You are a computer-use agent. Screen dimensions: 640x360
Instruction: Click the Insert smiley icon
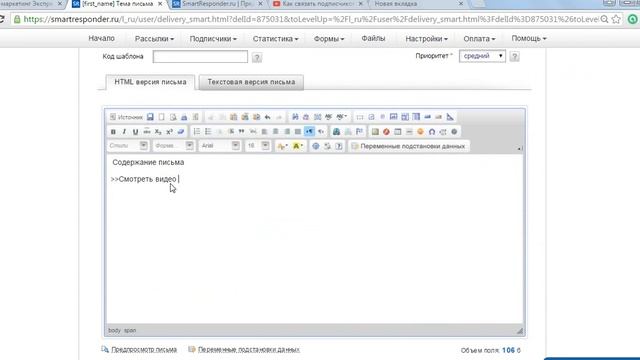coord(420,132)
